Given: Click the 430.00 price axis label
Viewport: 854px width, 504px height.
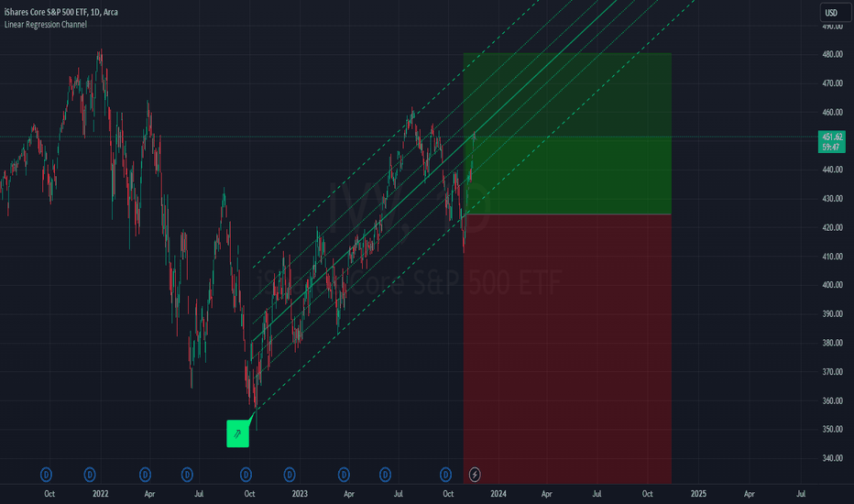Looking at the screenshot, I should pos(832,198).
